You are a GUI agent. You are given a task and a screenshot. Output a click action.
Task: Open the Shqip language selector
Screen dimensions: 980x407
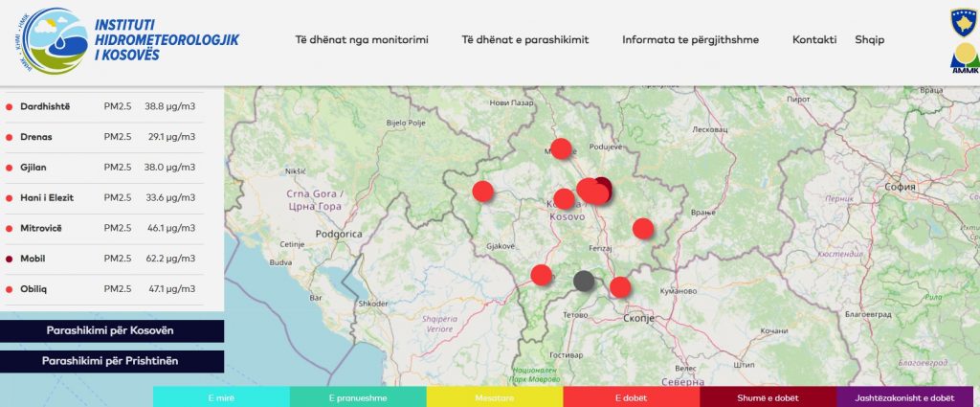[869, 39]
